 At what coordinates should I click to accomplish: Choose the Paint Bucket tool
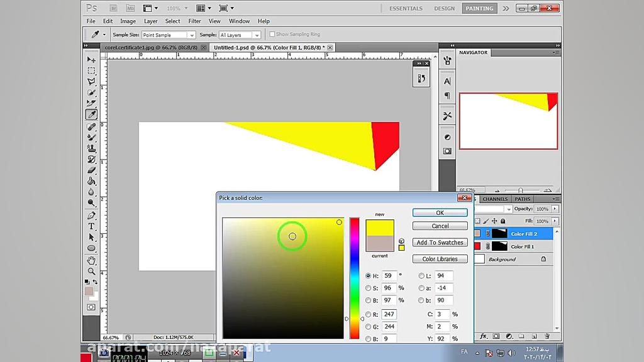(91, 181)
